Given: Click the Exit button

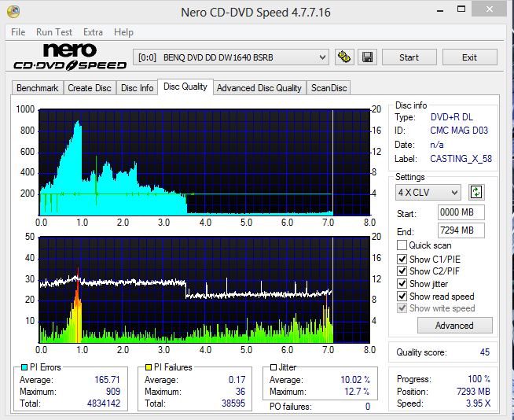Looking at the screenshot, I should tap(469, 57).
